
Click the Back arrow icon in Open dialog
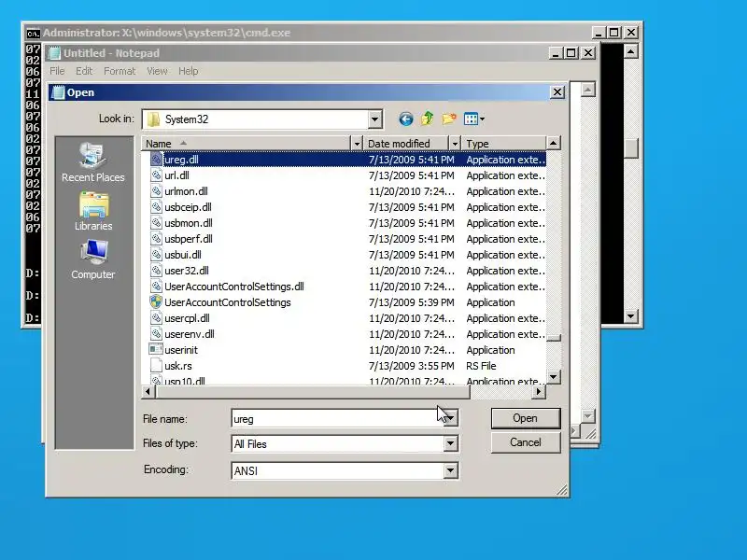click(405, 119)
